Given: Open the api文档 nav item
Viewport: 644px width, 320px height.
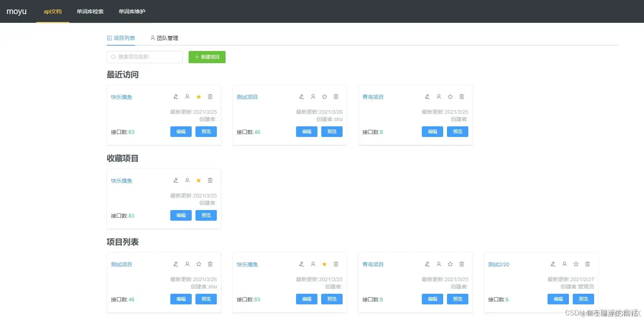Looking at the screenshot, I should point(53,11).
